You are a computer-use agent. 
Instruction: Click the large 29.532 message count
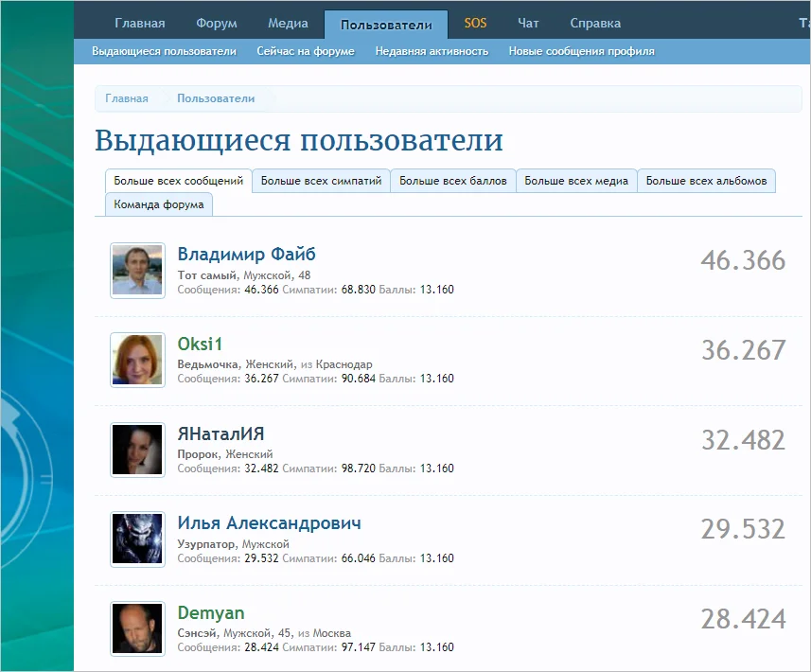(743, 529)
